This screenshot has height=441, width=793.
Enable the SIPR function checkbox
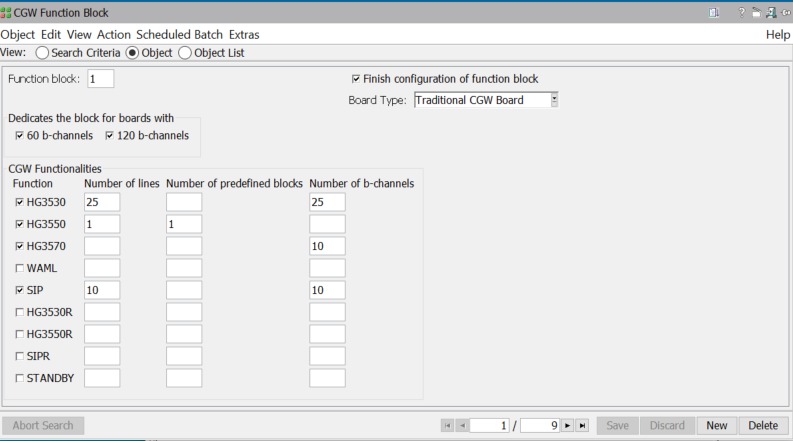[x=20, y=356]
